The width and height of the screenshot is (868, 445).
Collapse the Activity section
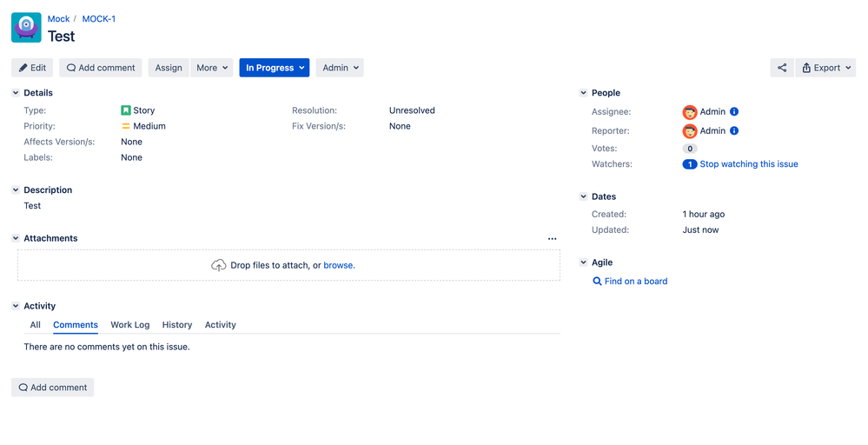[16, 306]
